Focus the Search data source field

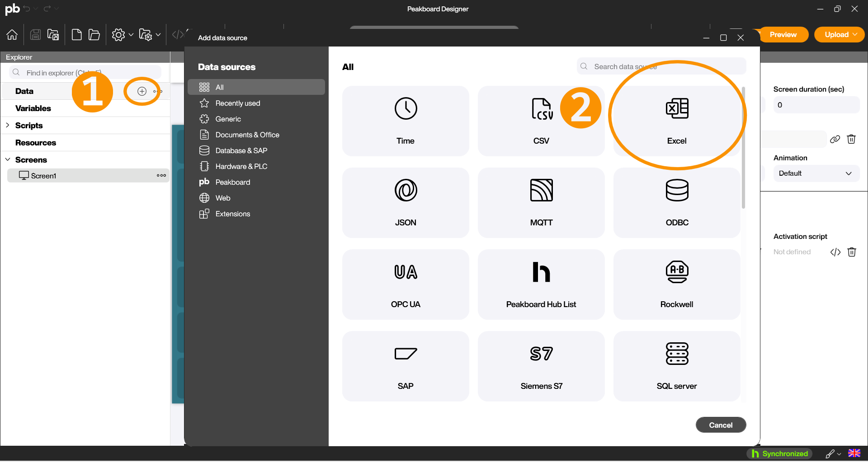coord(661,66)
